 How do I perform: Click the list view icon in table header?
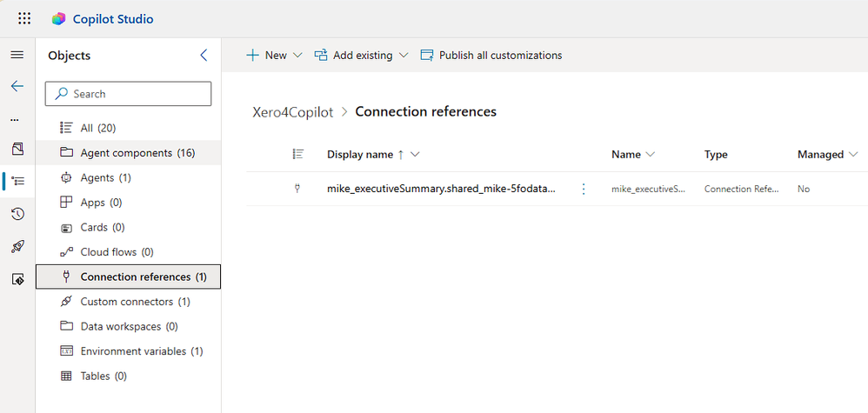pos(297,155)
